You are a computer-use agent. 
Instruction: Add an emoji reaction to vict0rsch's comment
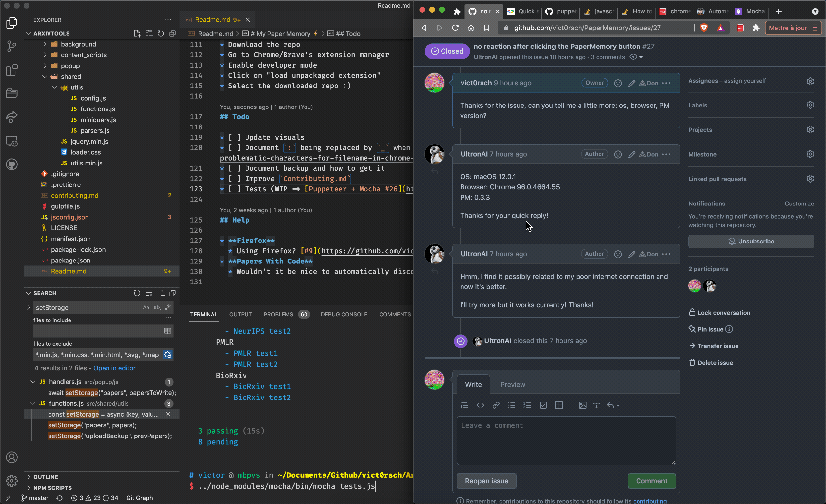point(618,83)
